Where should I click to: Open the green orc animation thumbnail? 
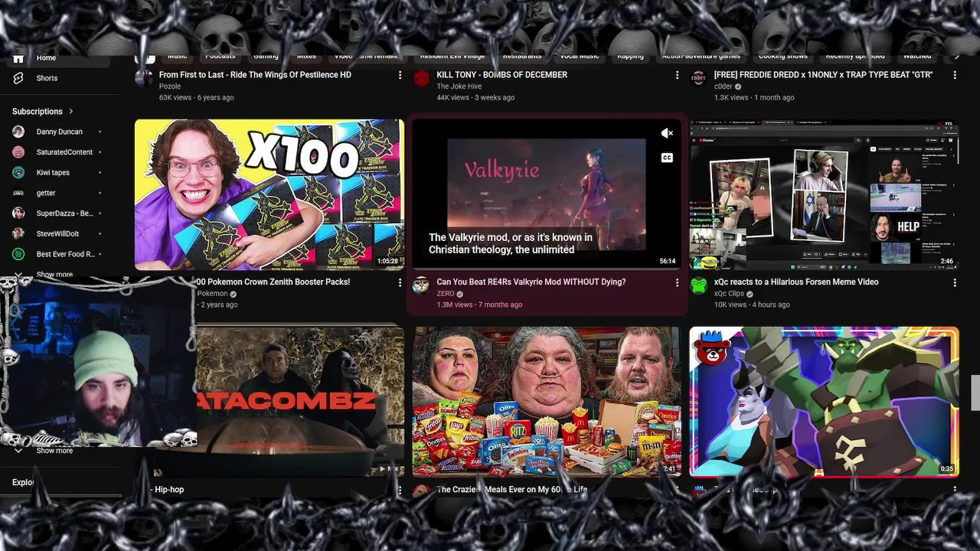[824, 402]
